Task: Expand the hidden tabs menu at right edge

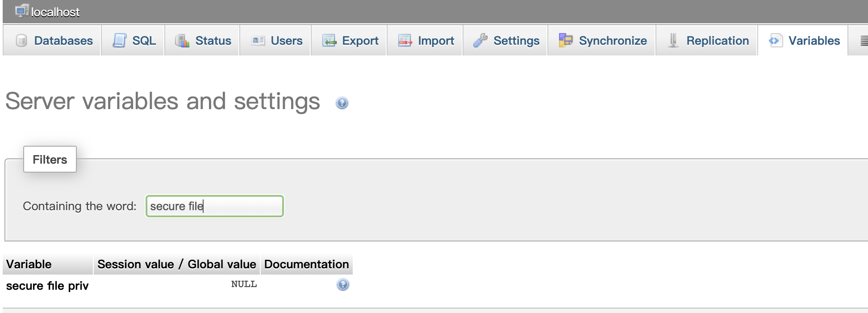Action: [x=864, y=41]
